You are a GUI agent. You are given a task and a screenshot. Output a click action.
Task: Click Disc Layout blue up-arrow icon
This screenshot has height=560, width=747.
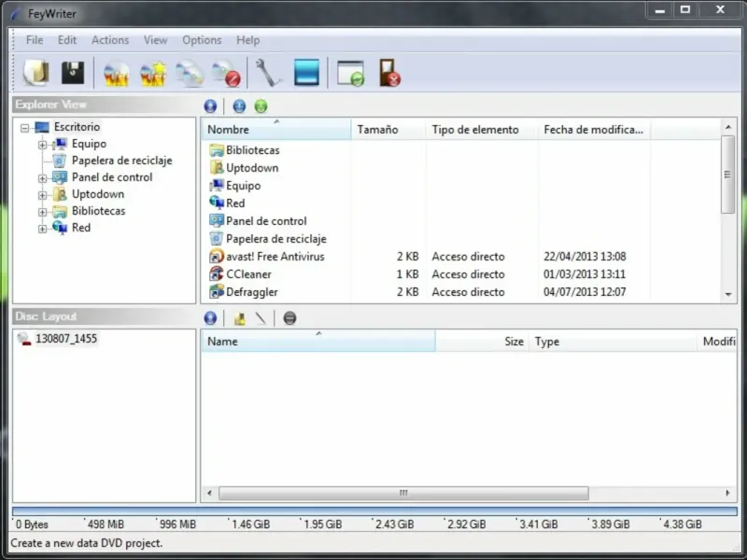[210, 318]
